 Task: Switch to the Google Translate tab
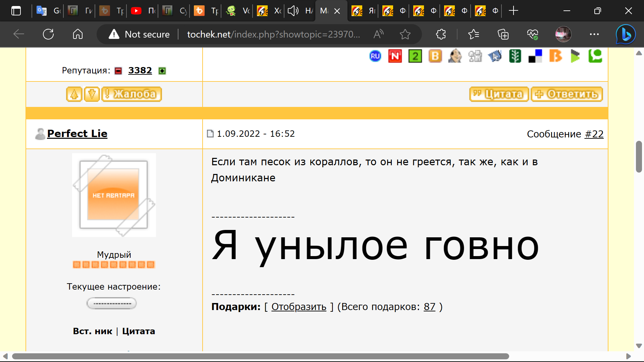point(48,11)
